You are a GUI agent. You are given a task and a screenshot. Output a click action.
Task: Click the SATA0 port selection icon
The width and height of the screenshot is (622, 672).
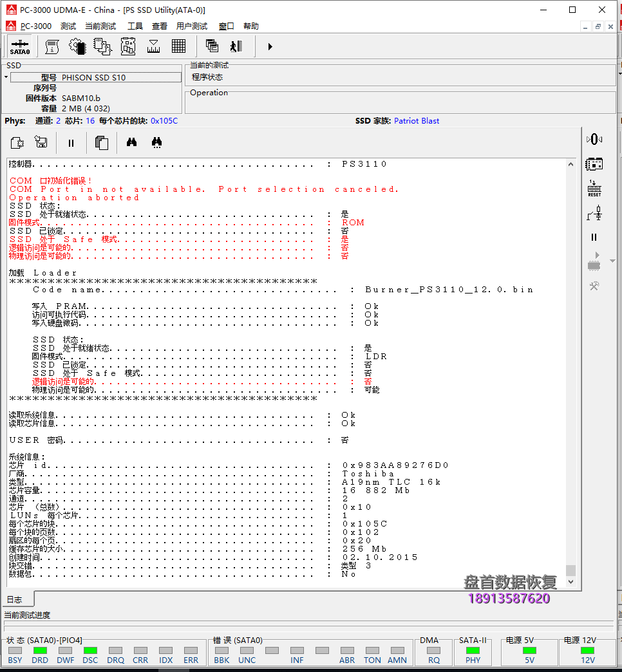click(19, 47)
